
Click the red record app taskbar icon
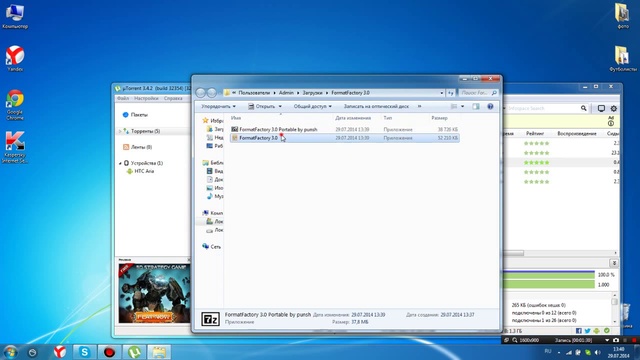pyautogui.click(x=109, y=352)
